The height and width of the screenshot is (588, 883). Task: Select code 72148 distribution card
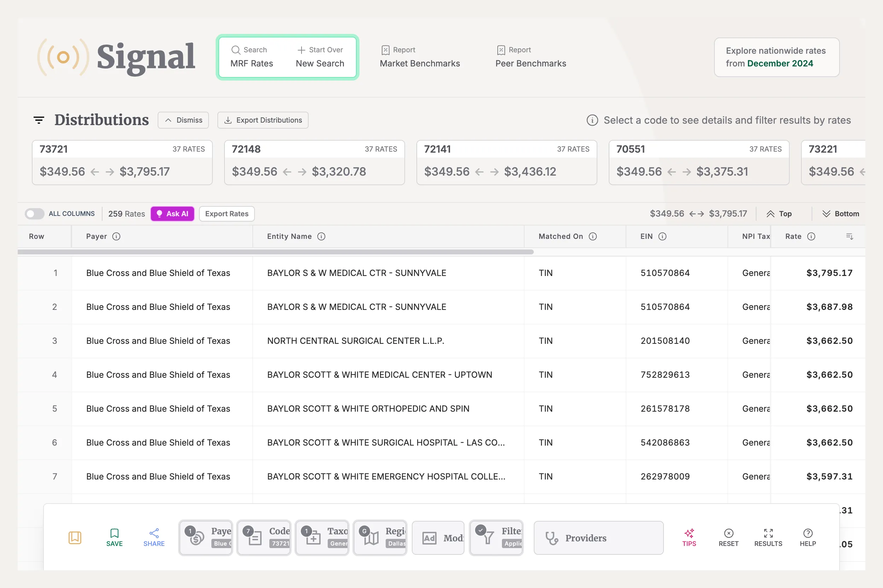pos(314,163)
